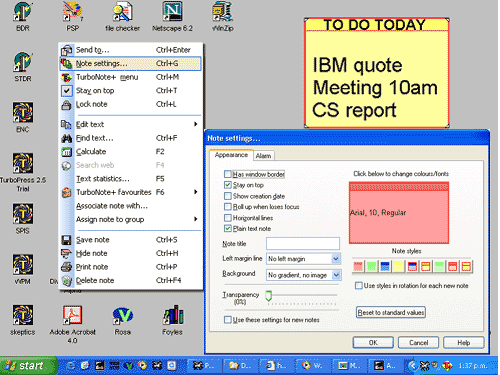This screenshot has height=375, width=500.
Task: Pick the green note style swatch
Action: pos(371,266)
